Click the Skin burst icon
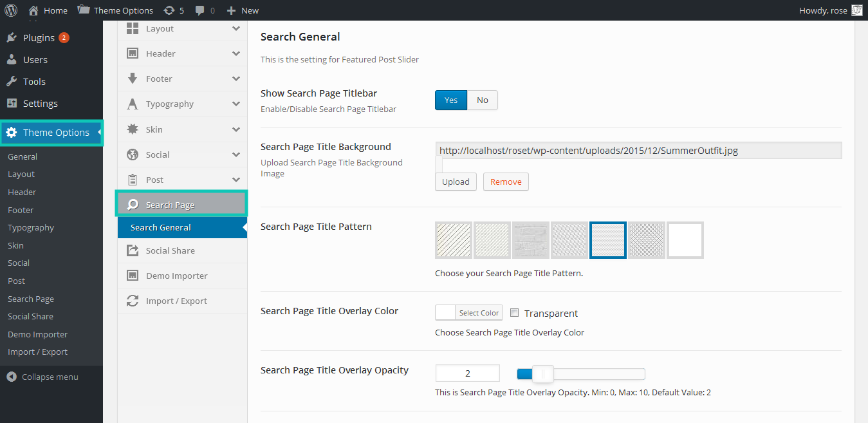 point(133,129)
